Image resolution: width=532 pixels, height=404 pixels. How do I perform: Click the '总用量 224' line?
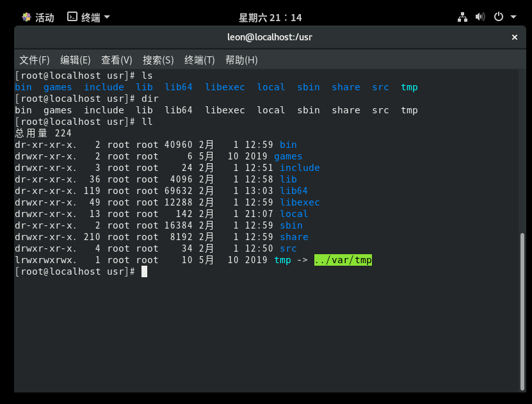43,133
